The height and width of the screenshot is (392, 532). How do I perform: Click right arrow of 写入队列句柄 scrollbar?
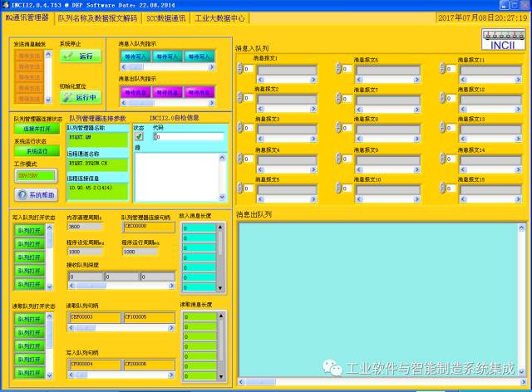[x=171, y=375]
